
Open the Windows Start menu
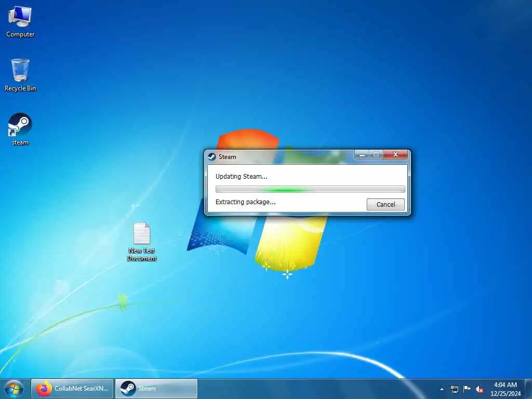tap(14, 389)
